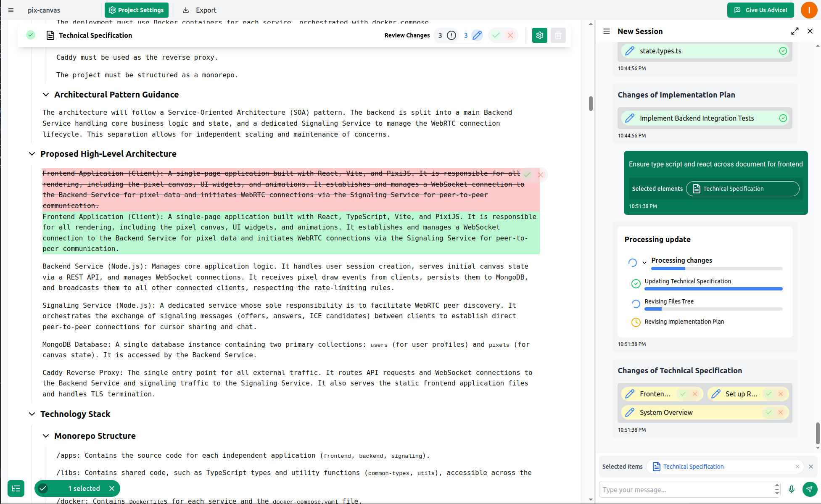
Task: Collapse the Processing changes step list
Action: coord(644,262)
